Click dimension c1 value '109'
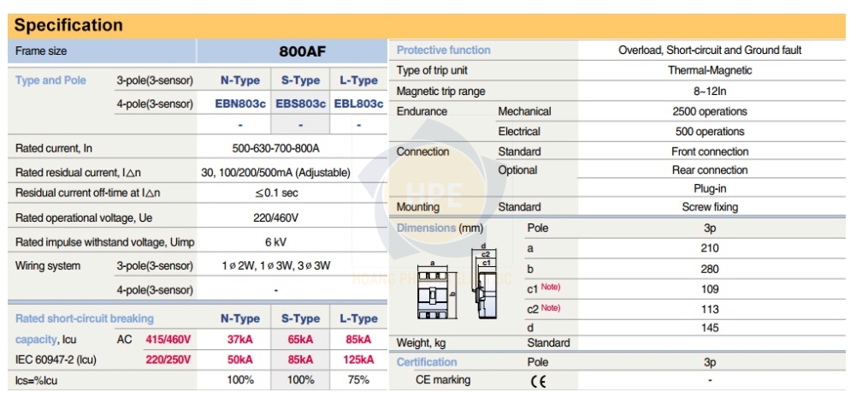 pos(710,288)
